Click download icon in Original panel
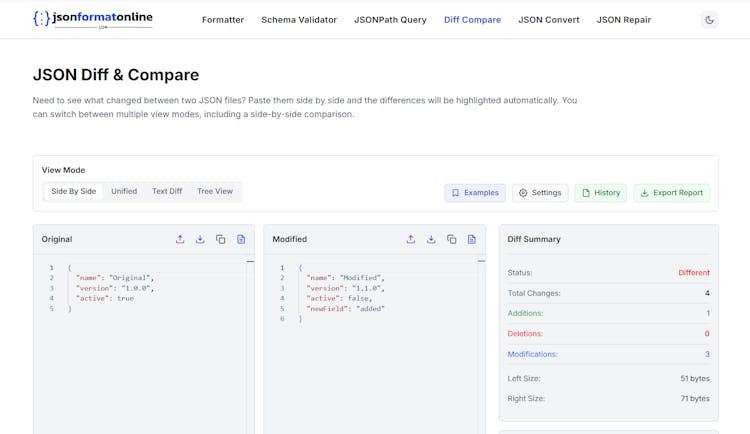The height and width of the screenshot is (434, 750). [x=200, y=240]
